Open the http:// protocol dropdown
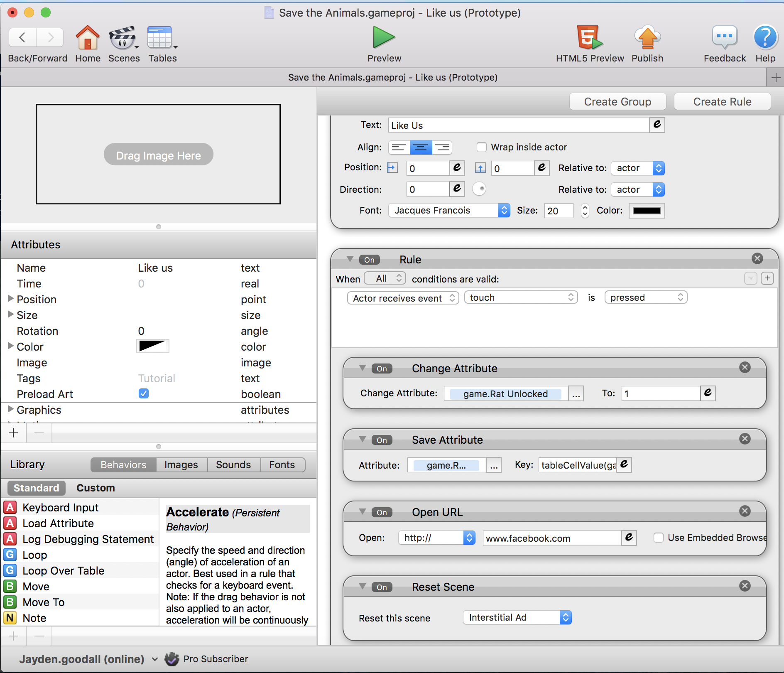Viewport: 784px width, 673px height. point(437,538)
